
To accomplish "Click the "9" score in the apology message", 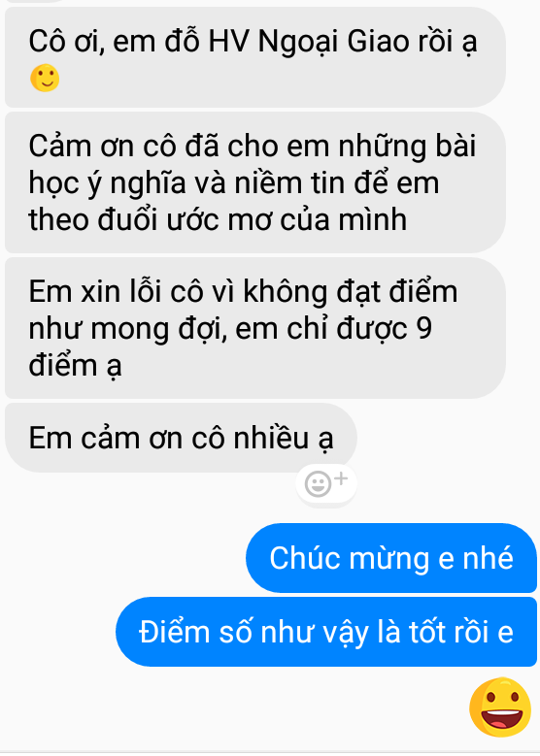I will coord(423,329).
